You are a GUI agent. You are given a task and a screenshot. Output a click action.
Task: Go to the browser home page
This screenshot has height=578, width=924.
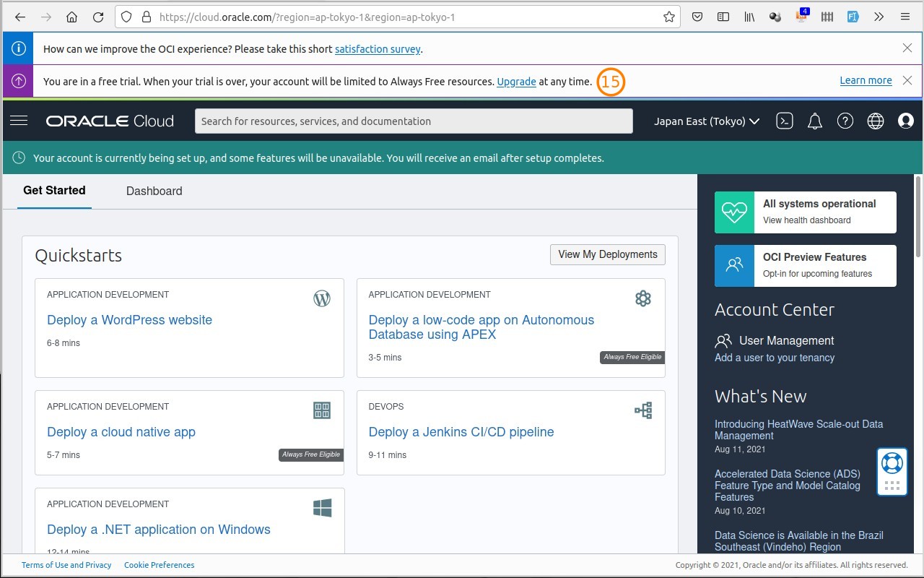pos(71,17)
